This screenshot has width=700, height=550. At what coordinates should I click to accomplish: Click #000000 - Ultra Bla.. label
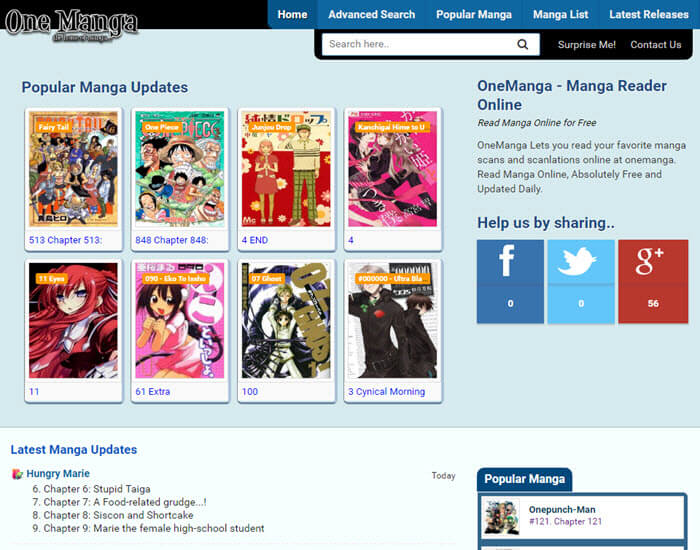(392, 279)
